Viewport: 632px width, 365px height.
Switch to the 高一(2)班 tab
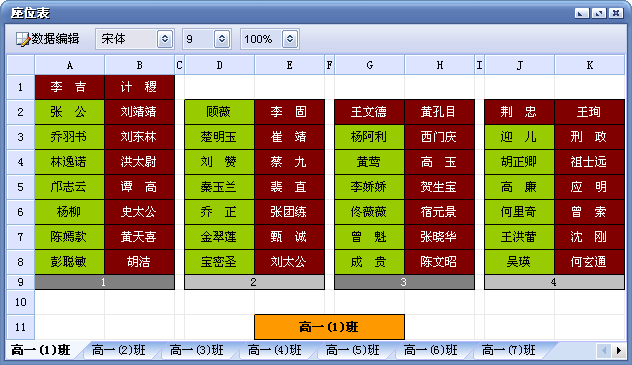tap(118, 350)
